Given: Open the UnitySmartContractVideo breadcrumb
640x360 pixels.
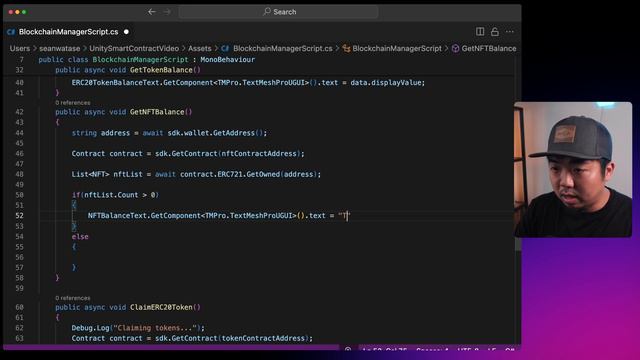Looking at the screenshot, I should pyautogui.click(x=134, y=49).
